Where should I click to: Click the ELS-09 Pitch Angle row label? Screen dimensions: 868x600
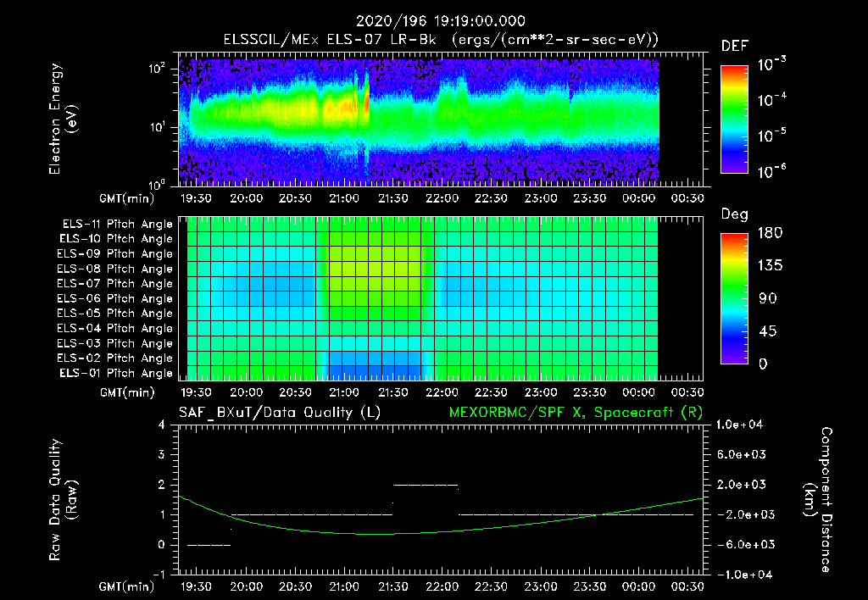[x=115, y=254]
